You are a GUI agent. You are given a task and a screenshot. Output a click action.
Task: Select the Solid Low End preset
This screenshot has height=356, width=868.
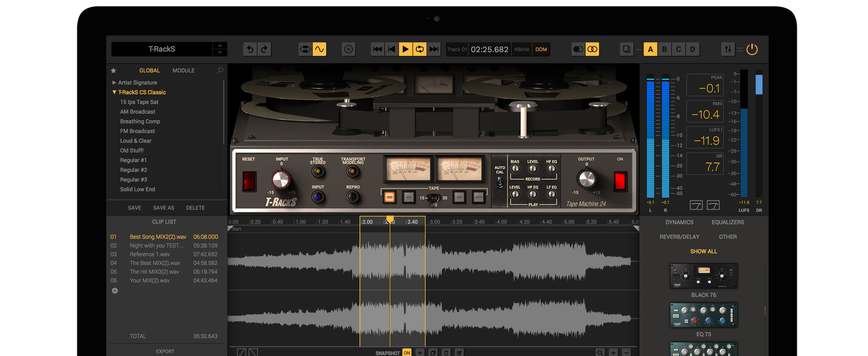138,189
